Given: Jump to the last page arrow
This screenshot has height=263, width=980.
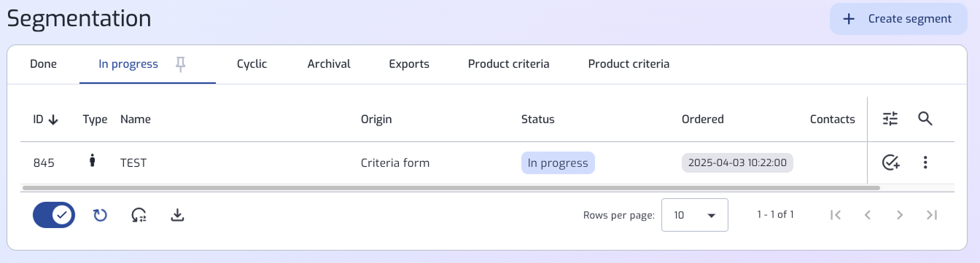Looking at the screenshot, I should click(932, 215).
